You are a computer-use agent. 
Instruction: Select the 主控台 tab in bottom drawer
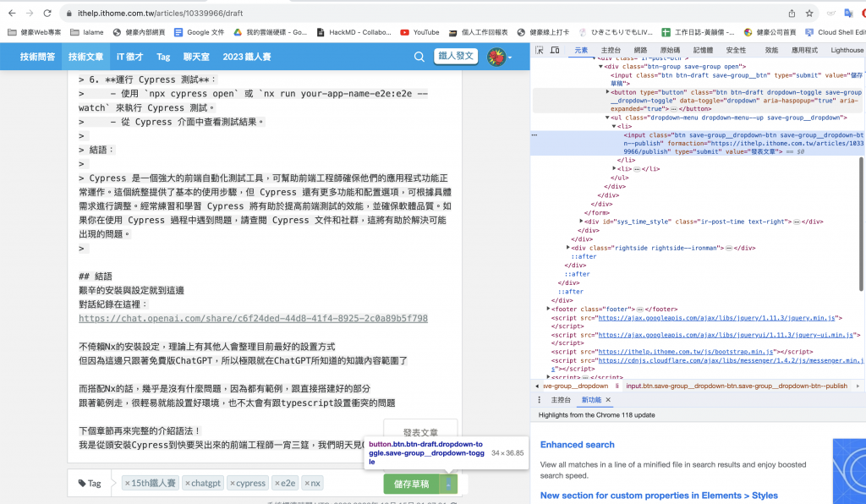coord(561,400)
